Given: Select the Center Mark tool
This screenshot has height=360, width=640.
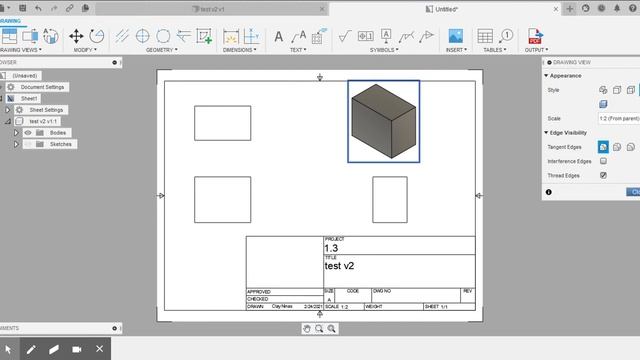Looking at the screenshot, I should [142, 36].
